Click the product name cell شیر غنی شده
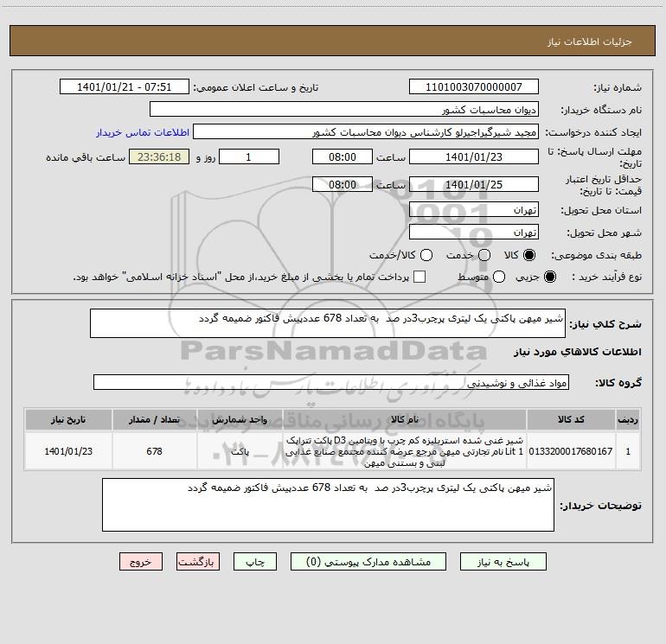The width and height of the screenshot is (666, 644). coord(405,451)
